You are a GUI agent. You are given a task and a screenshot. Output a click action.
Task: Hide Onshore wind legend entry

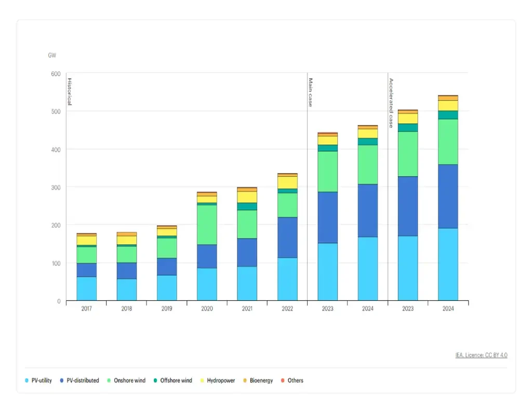click(x=127, y=380)
